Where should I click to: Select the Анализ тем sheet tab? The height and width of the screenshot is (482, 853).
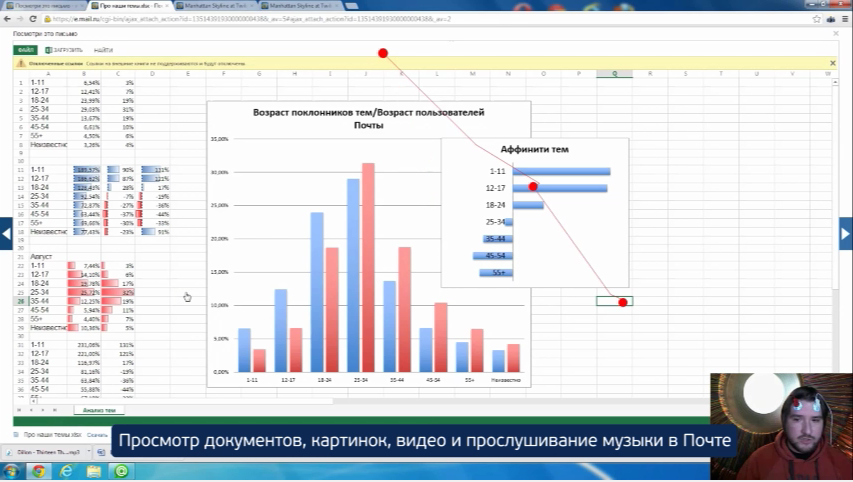click(99, 410)
